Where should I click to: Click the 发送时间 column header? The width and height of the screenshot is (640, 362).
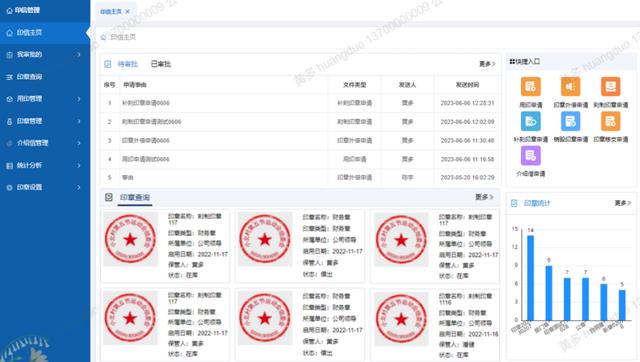coord(467,85)
